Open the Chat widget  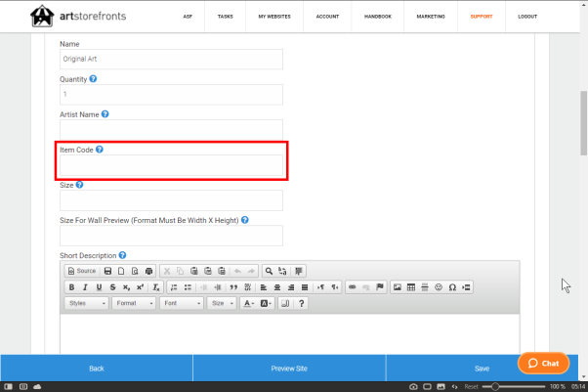543,363
